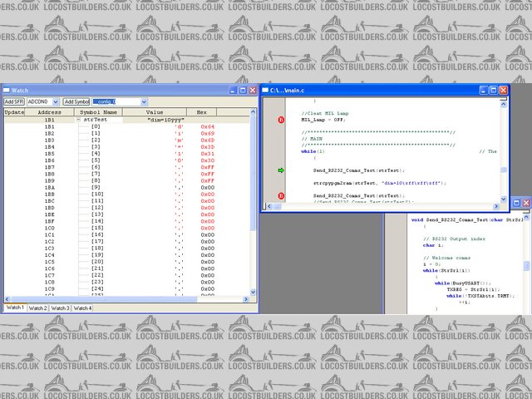Image resolution: width=532 pixels, height=399 pixels.
Task: Click the TXREG = StrSrl[i] line
Action: pyautogui.click(x=474, y=289)
